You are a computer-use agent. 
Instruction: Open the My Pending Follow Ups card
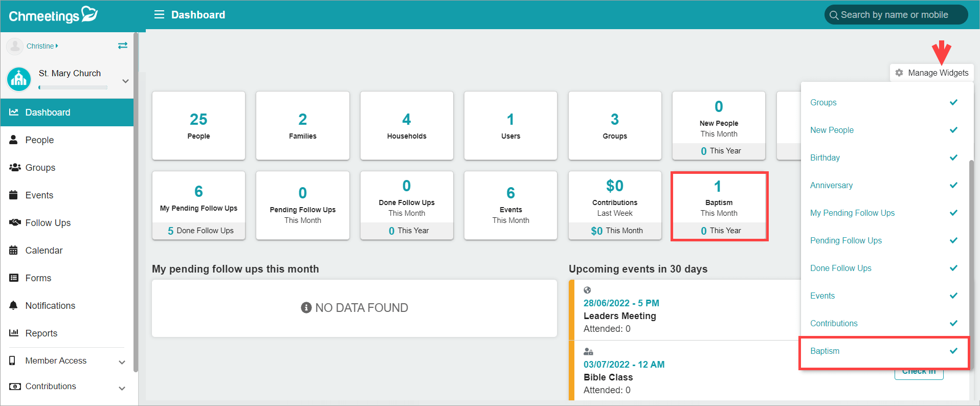(x=198, y=206)
